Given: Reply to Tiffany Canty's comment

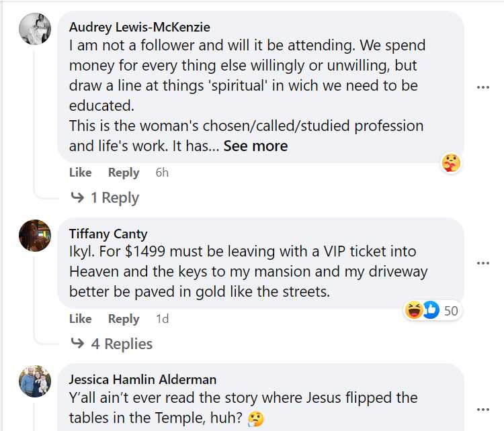Looking at the screenshot, I should pyautogui.click(x=124, y=319).
